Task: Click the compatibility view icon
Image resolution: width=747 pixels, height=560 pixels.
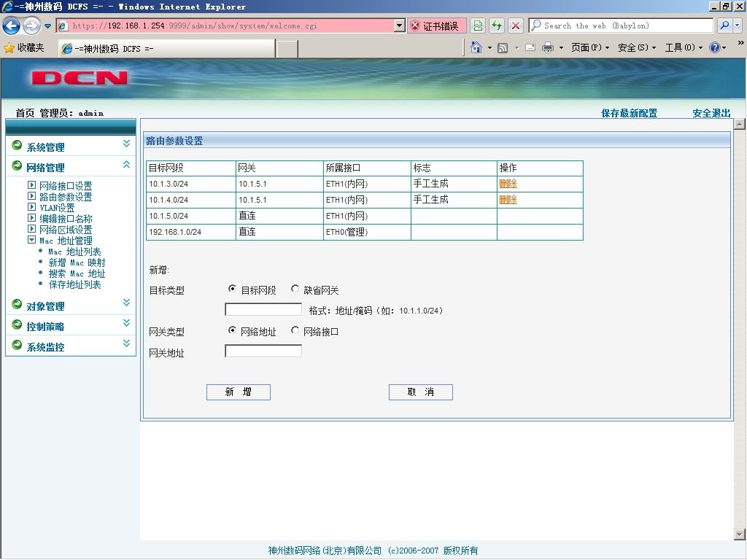Action: pos(478,26)
